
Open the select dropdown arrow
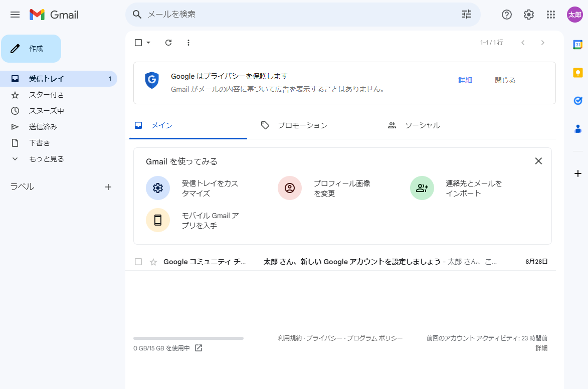click(148, 43)
